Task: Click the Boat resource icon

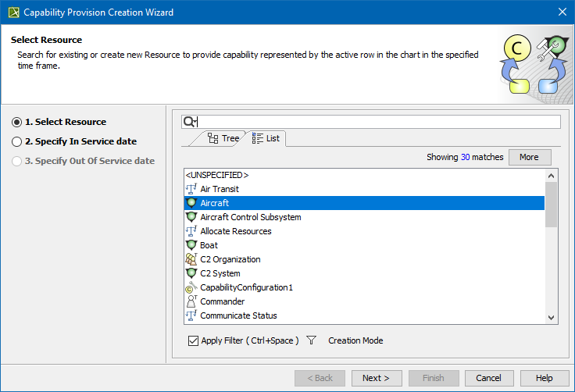Action: click(191, 245)
